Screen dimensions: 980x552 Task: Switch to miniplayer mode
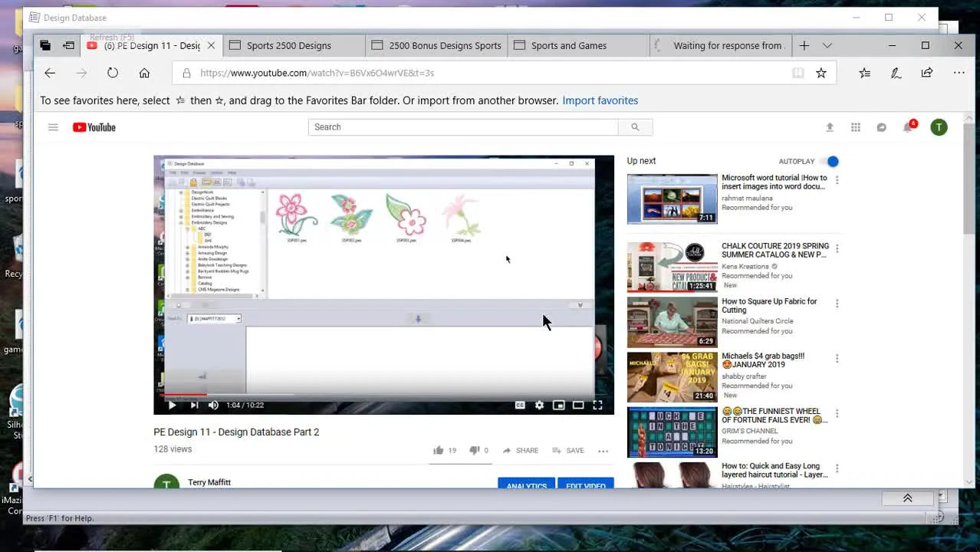[559, 405]
